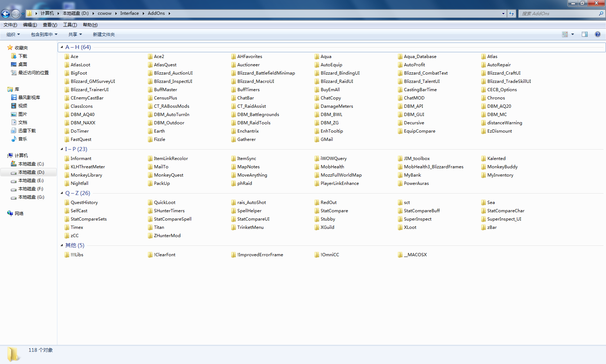Open the Downloads (下载) favorite in sidebar

[x=23, y=56]
